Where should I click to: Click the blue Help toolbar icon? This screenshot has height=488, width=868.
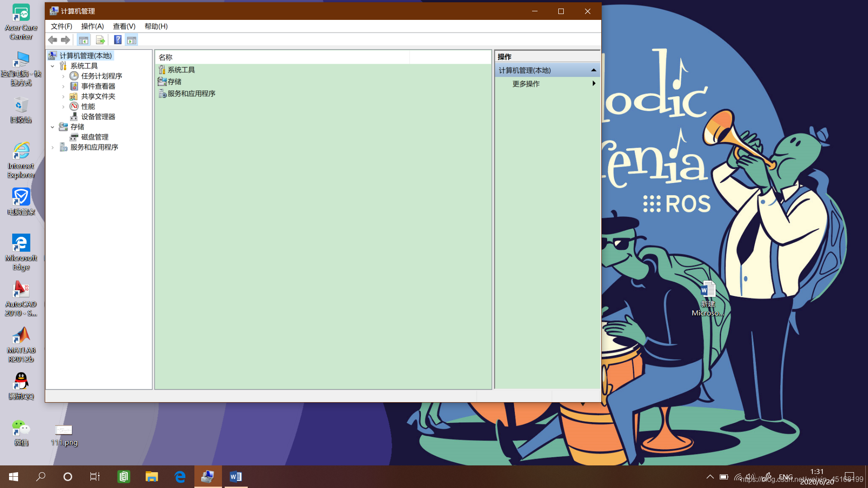pyautogui.click(x=118, y=40)
